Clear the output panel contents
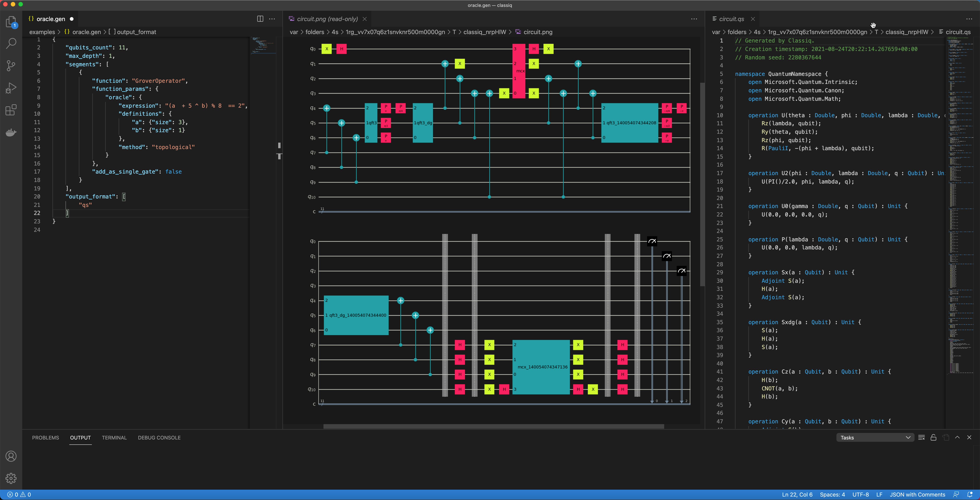Image resolution: width=980 pixels, height=500 pixels. click(921, 438)
